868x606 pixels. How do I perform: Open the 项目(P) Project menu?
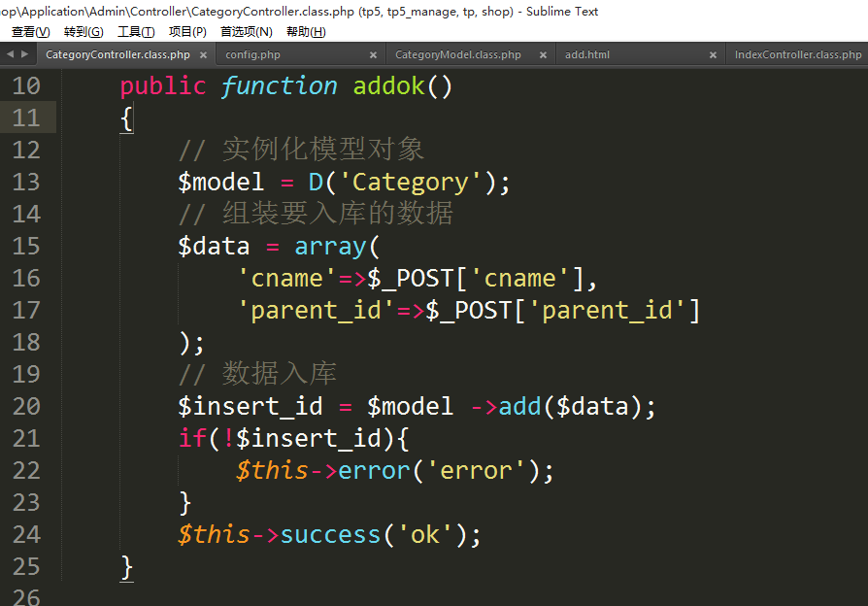click(187, 32)
